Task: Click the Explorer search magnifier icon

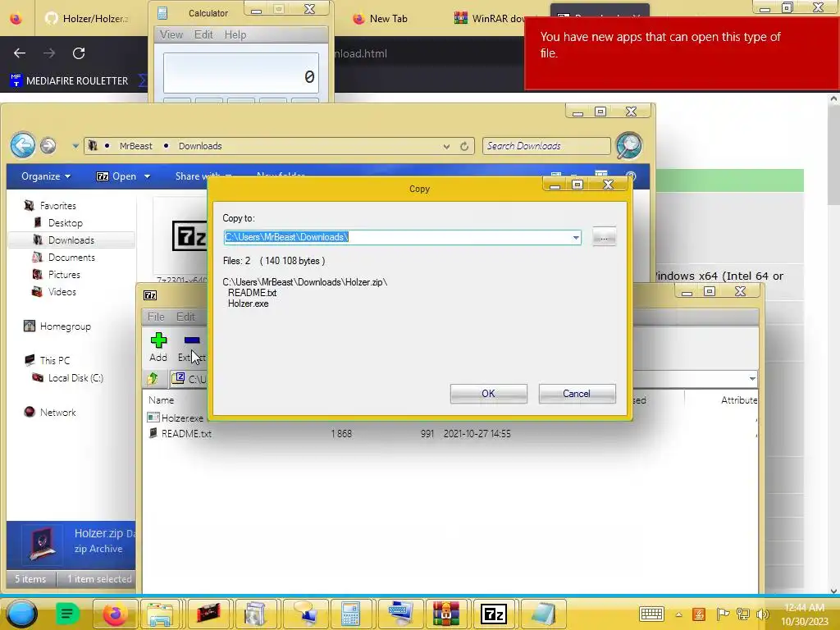Action: [629, 146]
